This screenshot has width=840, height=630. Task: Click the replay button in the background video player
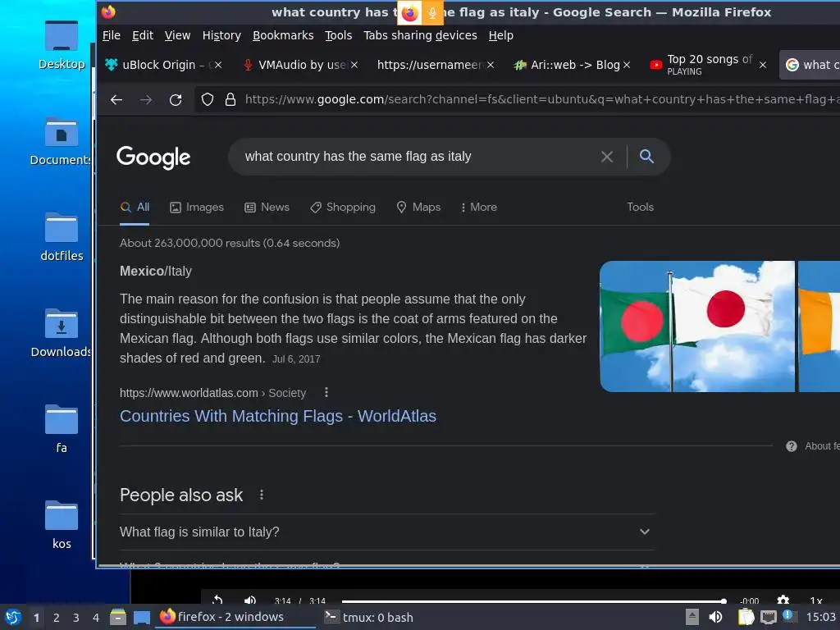click(x=217, y=600)
